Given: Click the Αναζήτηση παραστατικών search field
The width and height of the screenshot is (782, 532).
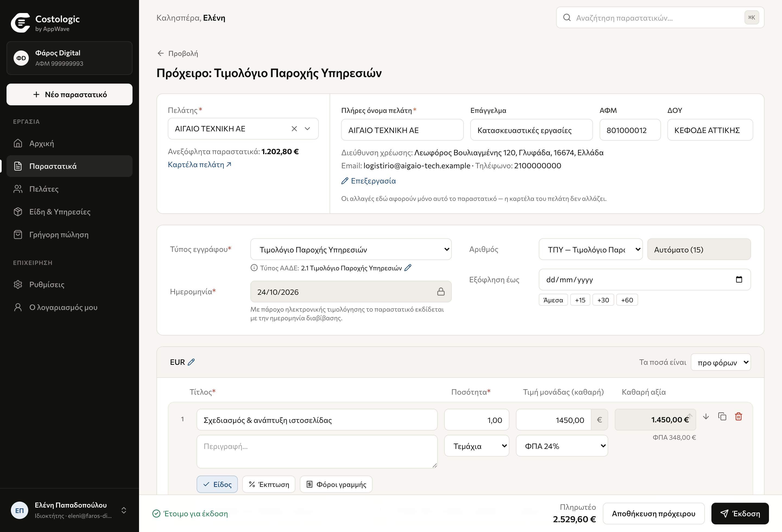Looking at the screenshot, I should (x=660, y=17).
